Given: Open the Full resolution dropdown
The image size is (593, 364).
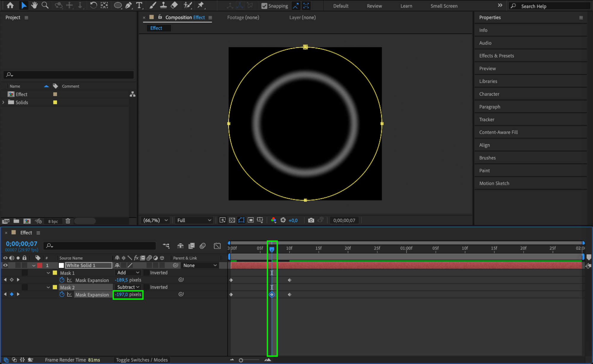Looking at the screenshot, I should click(x=194, y=220).
